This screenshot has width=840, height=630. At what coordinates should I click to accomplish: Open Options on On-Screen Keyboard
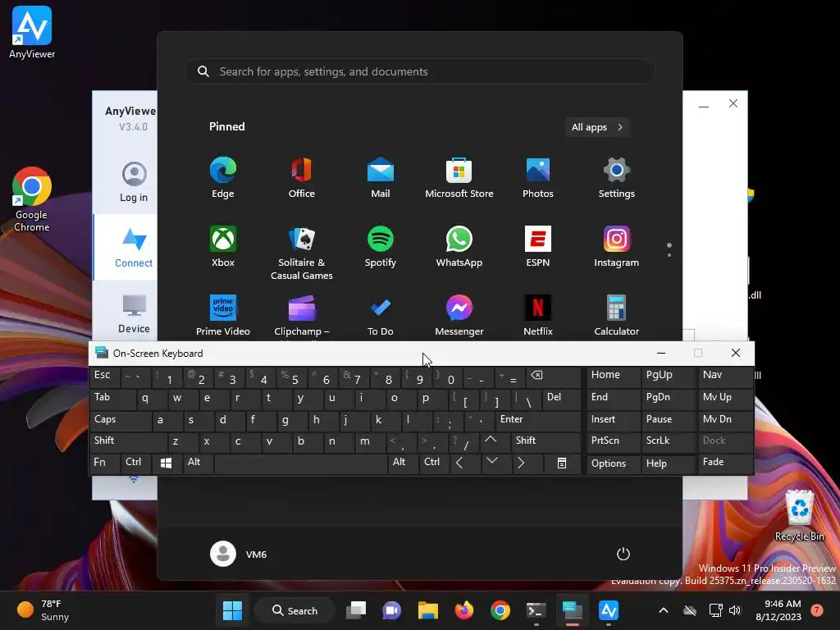(x=614, y=463)
